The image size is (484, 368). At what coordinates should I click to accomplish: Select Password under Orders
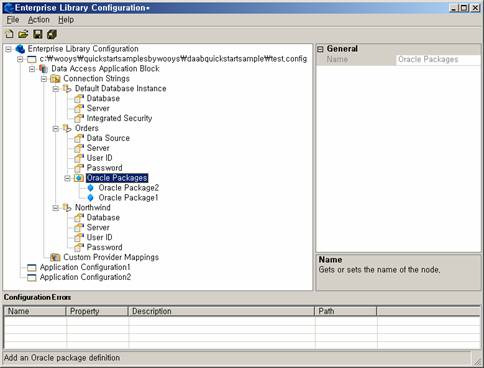(x=104, y=168)
